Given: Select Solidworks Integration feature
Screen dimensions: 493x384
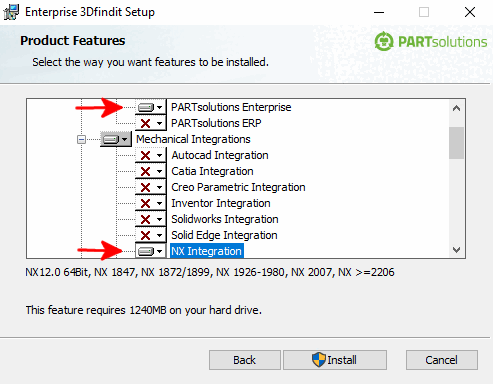Looking at the screenshot, I should pos(225,219).
